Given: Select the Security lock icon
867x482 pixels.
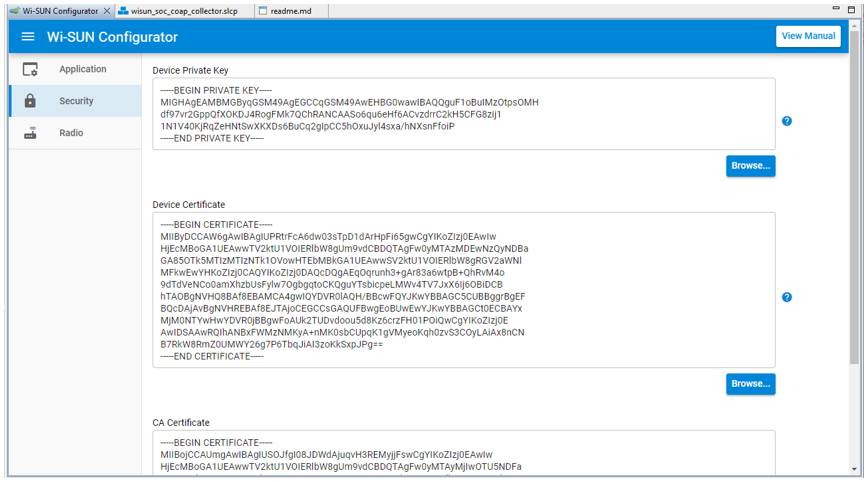Looking at the screenshot, I should point(30,101).
